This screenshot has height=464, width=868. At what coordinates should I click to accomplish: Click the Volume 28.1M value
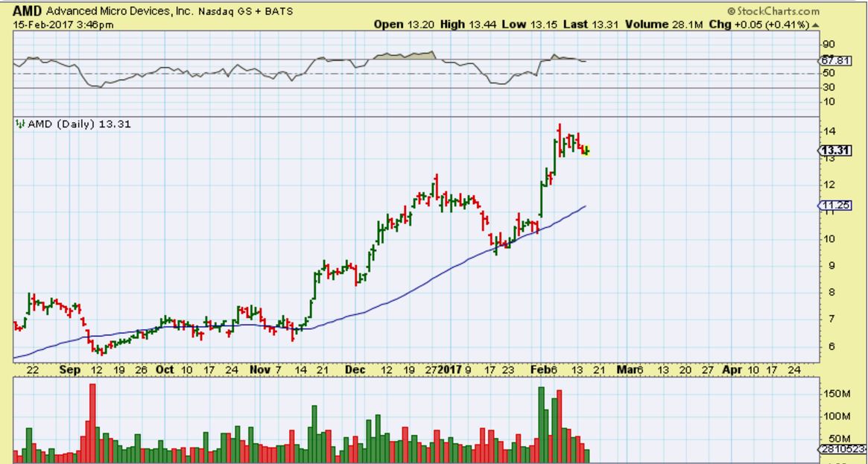tap(664, 25)
